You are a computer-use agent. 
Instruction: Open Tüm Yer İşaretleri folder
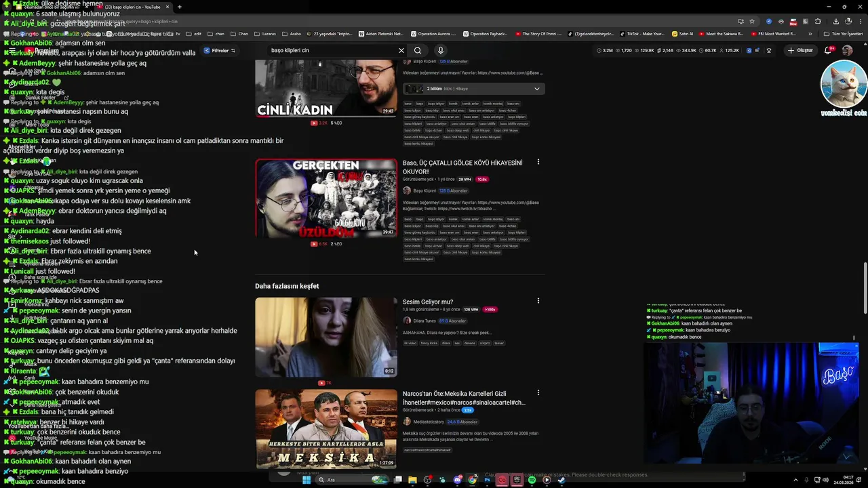pyautogui.click(x=842, y=33)
